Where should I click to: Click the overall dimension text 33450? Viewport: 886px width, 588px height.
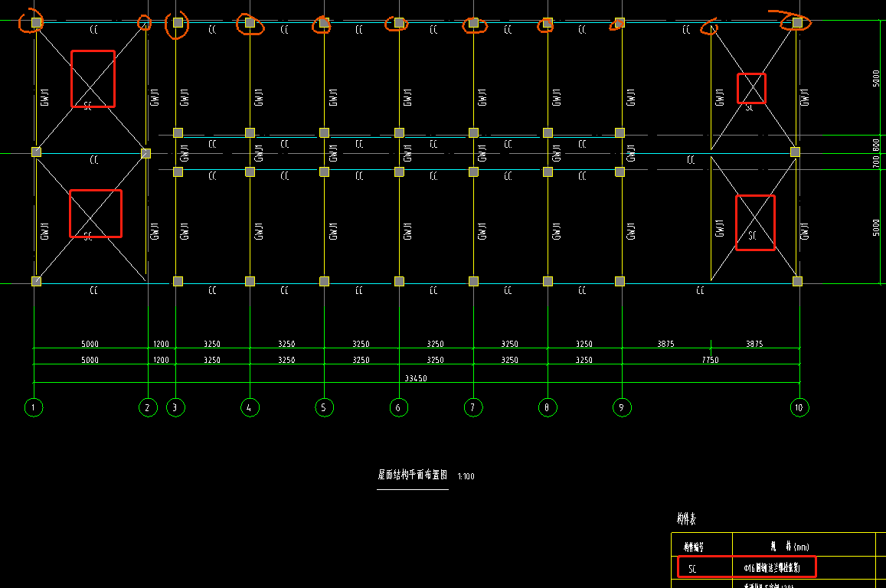point(416,378)
